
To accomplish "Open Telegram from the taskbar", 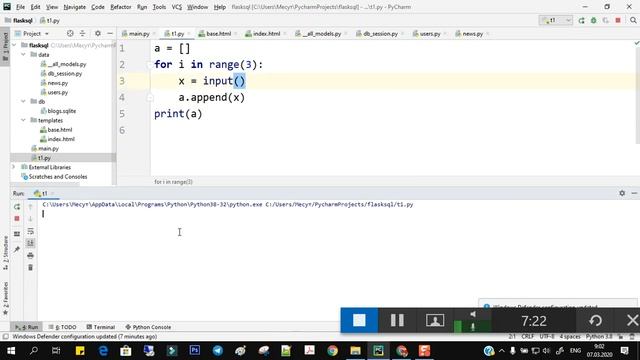I will (x=218, y=351).
